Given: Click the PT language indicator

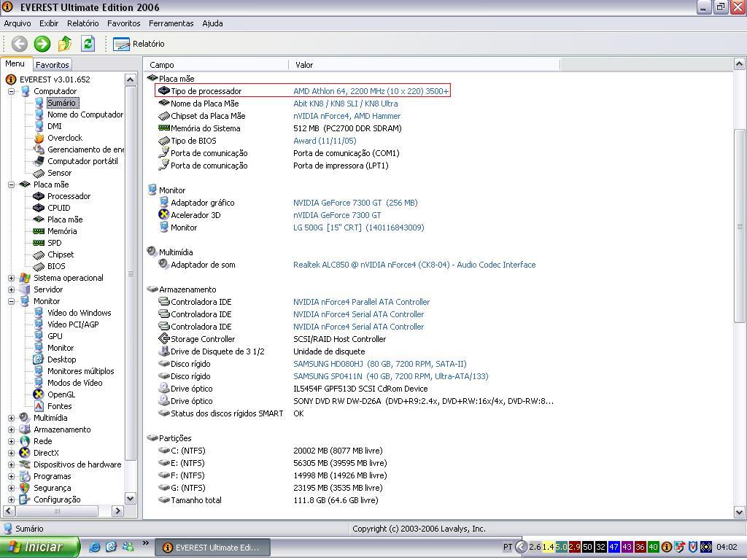Looking at the screenshot, I should click(x=508, y=547).
